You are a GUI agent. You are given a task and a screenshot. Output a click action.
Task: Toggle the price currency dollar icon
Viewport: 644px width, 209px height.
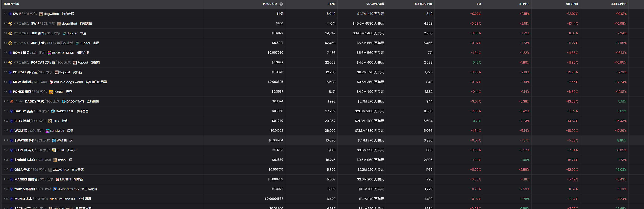point(281,4)
